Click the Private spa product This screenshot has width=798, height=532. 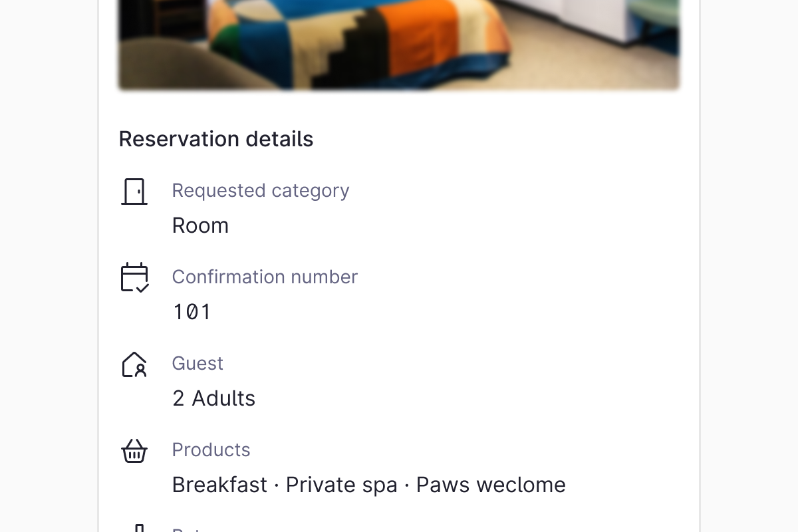click(341, 485)
